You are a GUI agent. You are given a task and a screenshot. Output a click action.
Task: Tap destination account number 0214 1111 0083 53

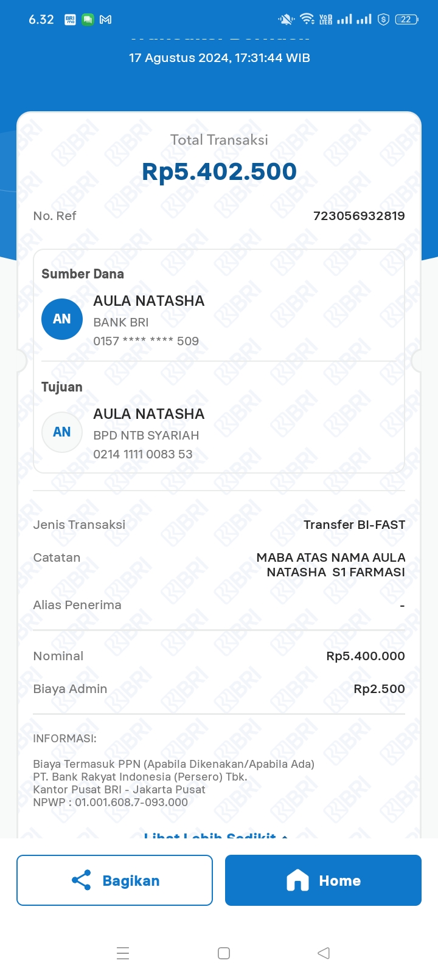(x=143, y=454)
